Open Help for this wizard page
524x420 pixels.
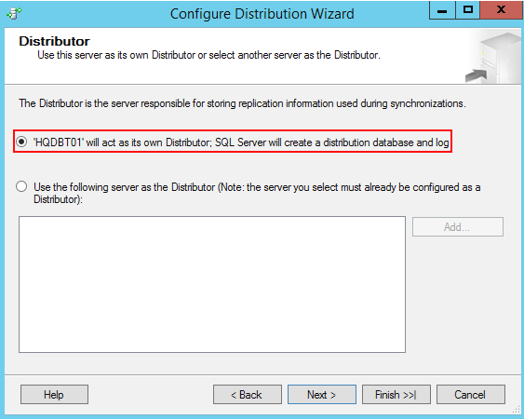coord(54,395)
